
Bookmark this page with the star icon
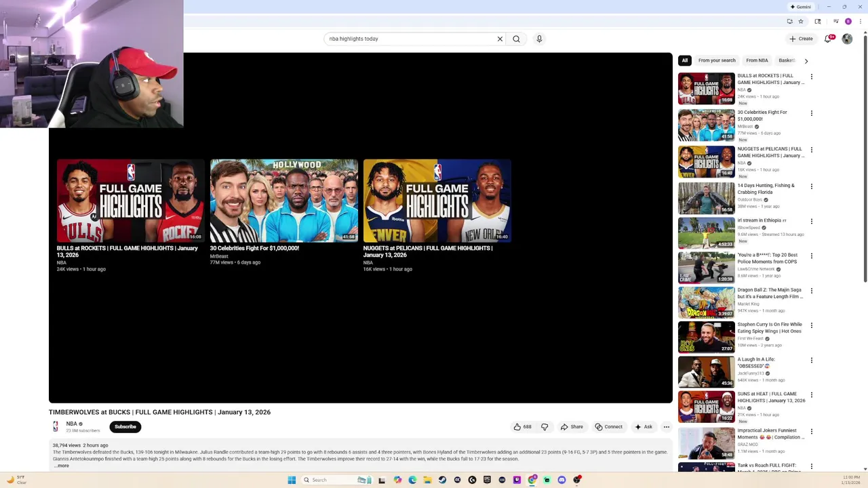pyautogui.click(x=801, y=21)
